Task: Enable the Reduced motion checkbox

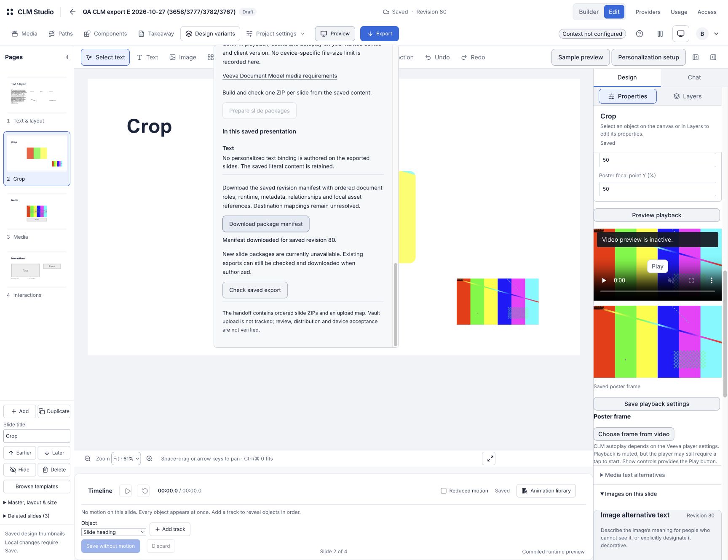Action: point(444,491)
